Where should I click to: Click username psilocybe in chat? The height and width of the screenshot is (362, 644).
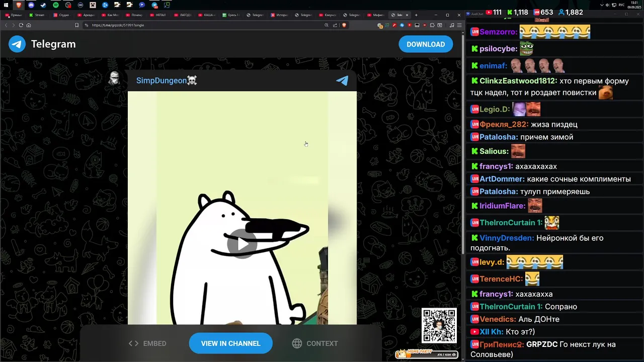(498, 49)
